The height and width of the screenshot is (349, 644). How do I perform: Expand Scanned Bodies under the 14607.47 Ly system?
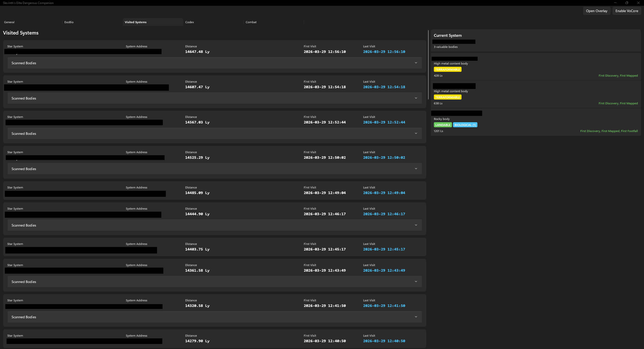(x=416, y=98)
